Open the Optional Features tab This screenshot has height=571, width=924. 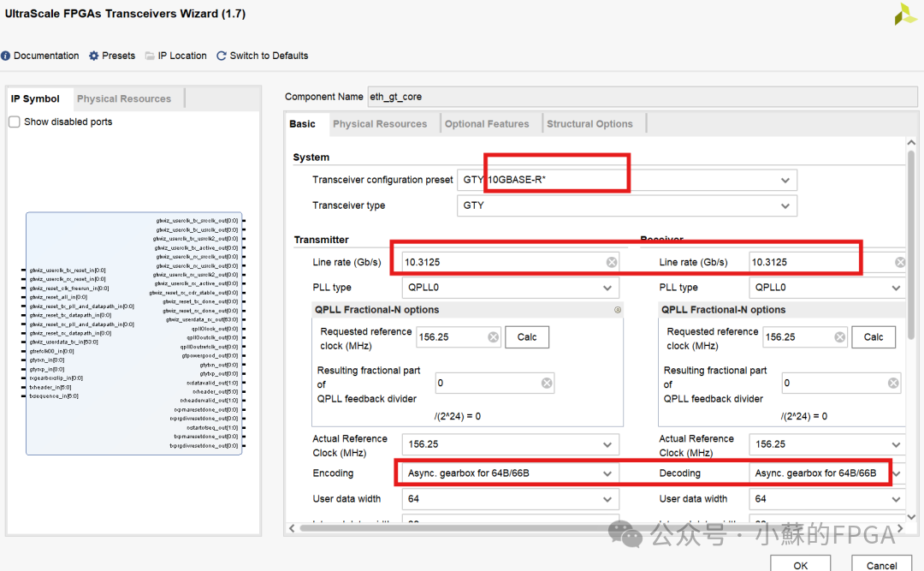(x=487, y=124)
